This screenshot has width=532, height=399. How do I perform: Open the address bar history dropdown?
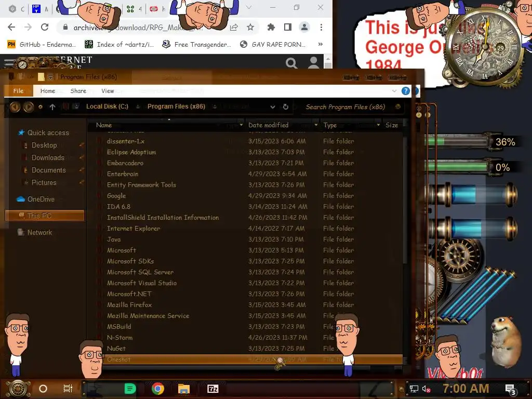pos(272,107)
